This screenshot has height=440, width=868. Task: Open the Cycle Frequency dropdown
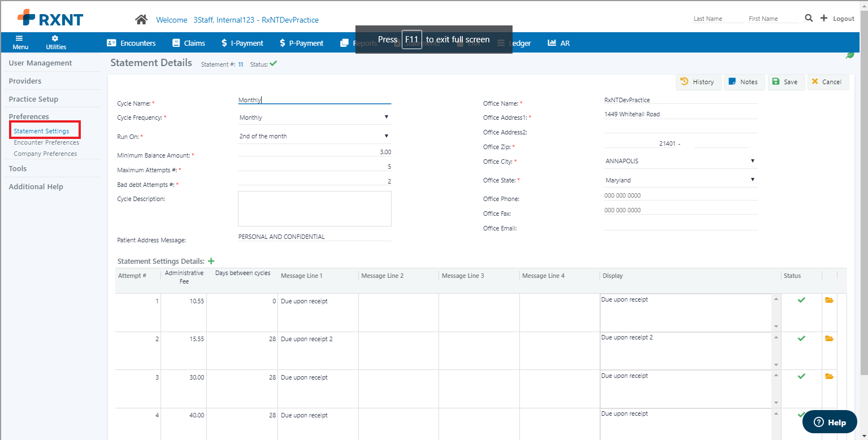click(x=315, y=117)
